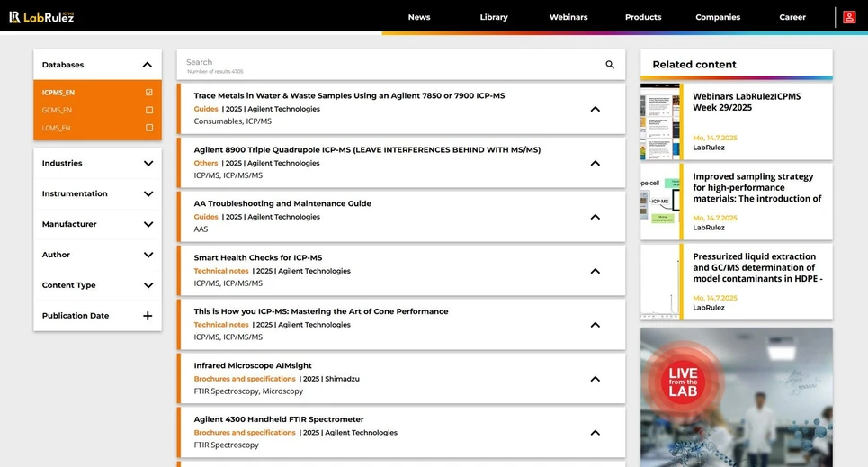Collapse the Databases filter section

tap(148, 65)
